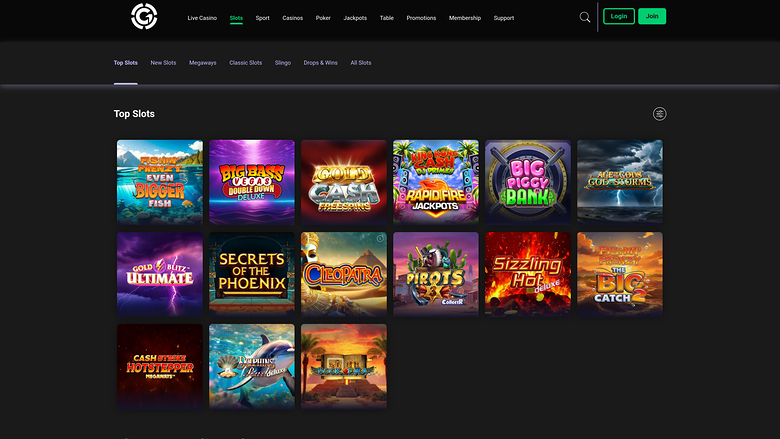
Task: Navigate to the Promotions page
Action: click(421, 18)
